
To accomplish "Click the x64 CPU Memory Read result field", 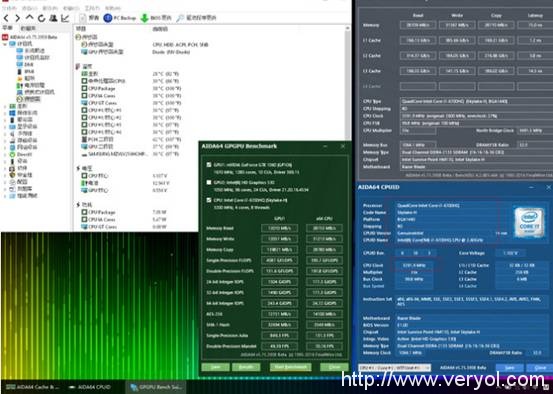I will (x=324, y=228).
